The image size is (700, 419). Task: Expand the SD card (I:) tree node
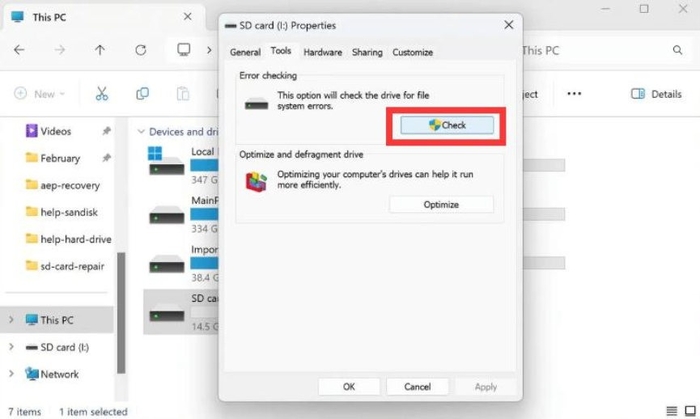coord(11,347)
